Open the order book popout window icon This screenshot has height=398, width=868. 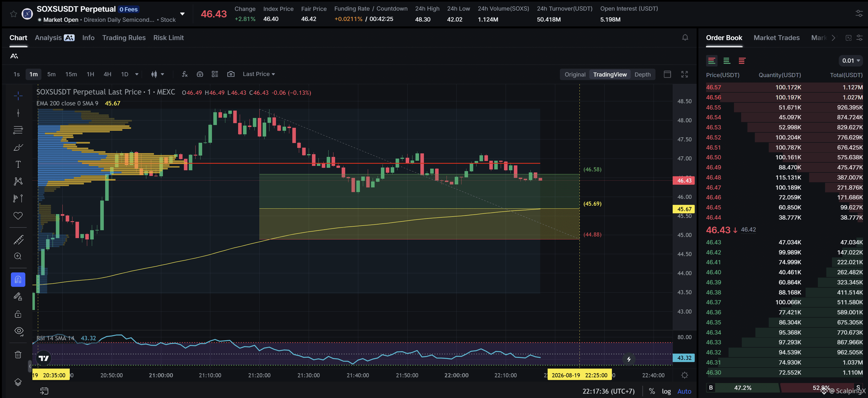click(849, 38)
